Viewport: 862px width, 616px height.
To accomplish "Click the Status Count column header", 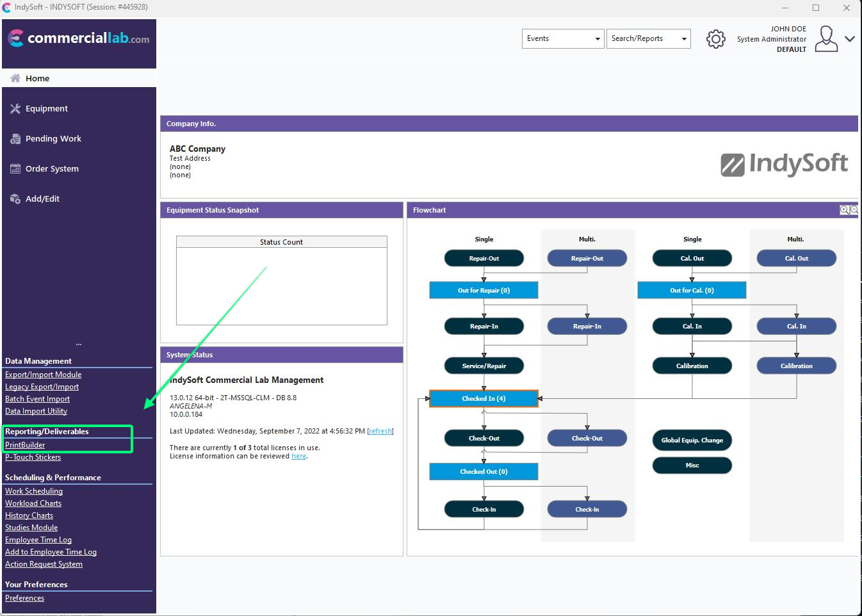I will coord(281,242).
